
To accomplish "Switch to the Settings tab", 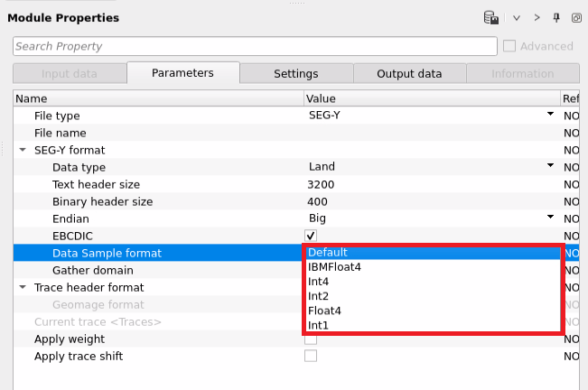I will pos(295,74).
